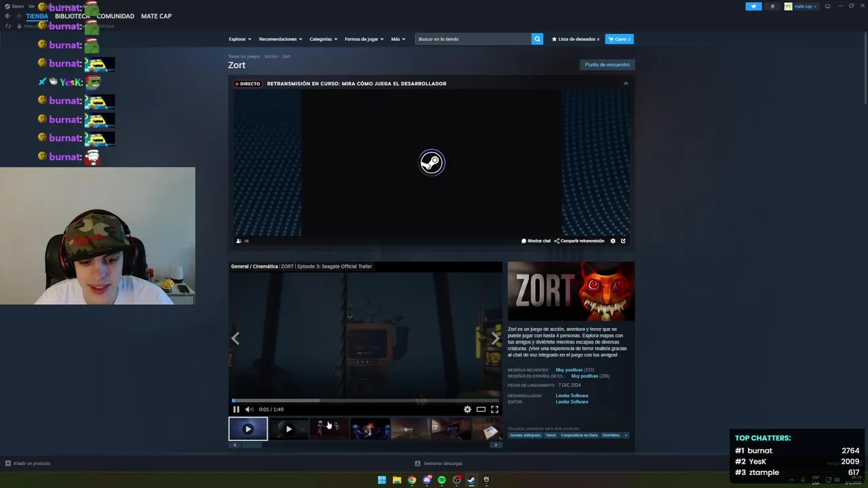Click the ZORT game header image
This screenshot has height=488, width=868.
tap(571, 291)
